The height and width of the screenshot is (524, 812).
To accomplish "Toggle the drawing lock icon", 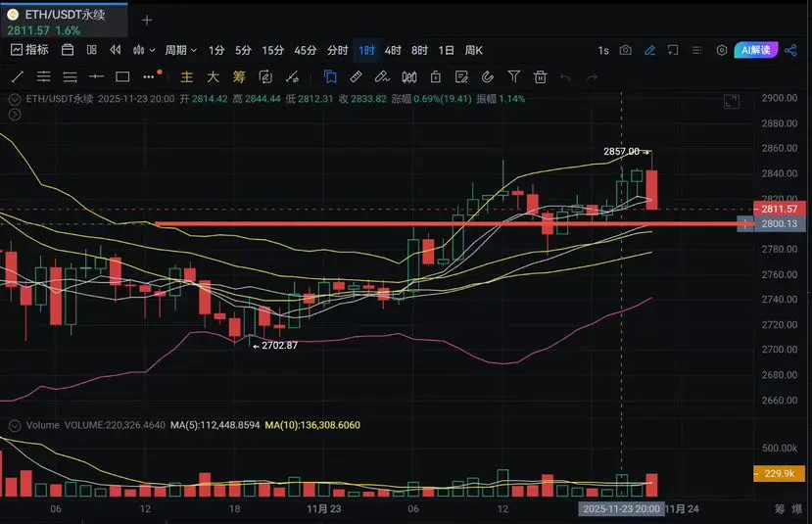I will pyautogui.click(x=436, y=77).
